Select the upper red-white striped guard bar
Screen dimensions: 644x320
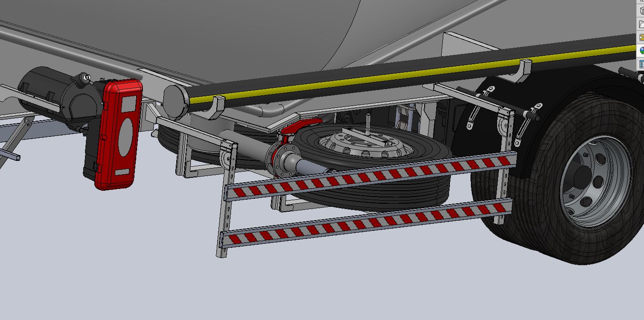[372, 176]
